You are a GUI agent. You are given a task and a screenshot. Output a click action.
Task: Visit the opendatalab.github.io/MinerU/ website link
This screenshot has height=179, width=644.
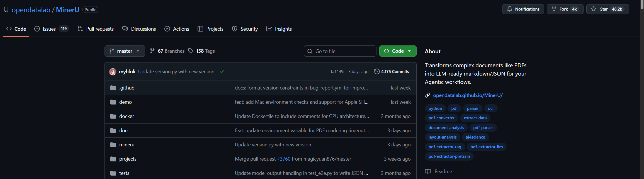[x=468, y=95]
